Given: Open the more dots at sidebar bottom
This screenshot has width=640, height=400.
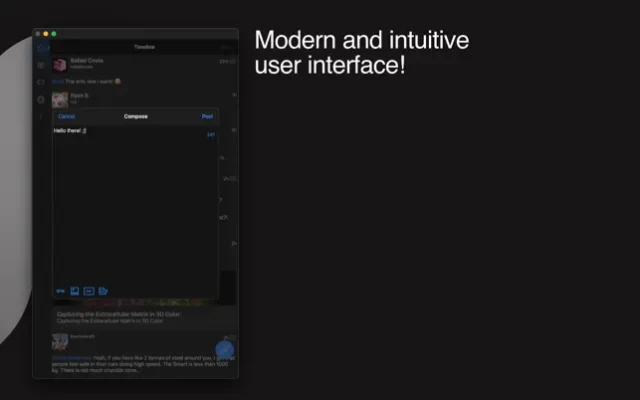Looking at the screenshot, I should pos(41,116).
